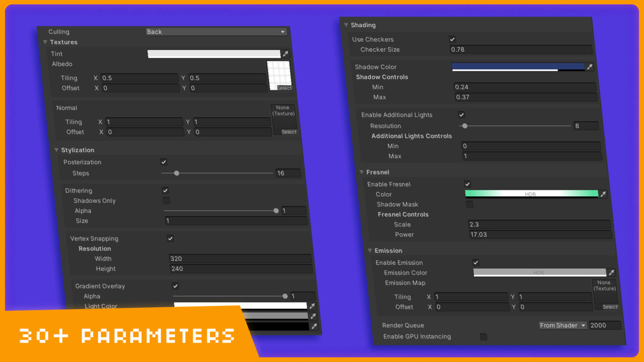The height and width of the screenshot is (362, 644).
Task: Collapse the Stylization foldout
Action: coord(56,150)
